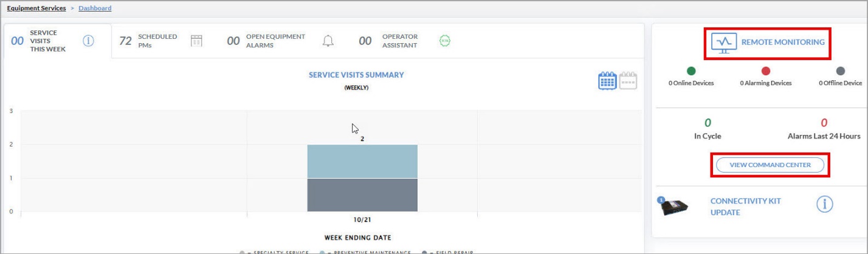Click the 0 Alarming Devices label
This screenshot has width=868, height=254.
[x=766, y=83]
